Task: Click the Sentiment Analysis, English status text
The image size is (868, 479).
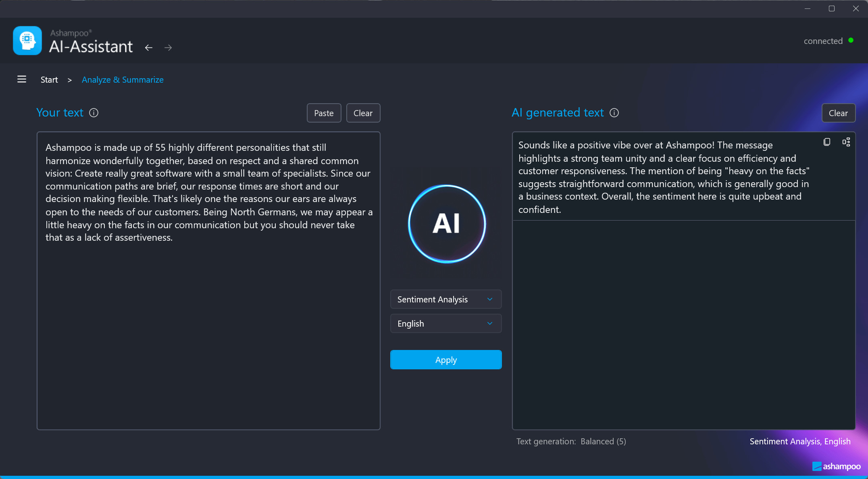Action: coord(800,442)
